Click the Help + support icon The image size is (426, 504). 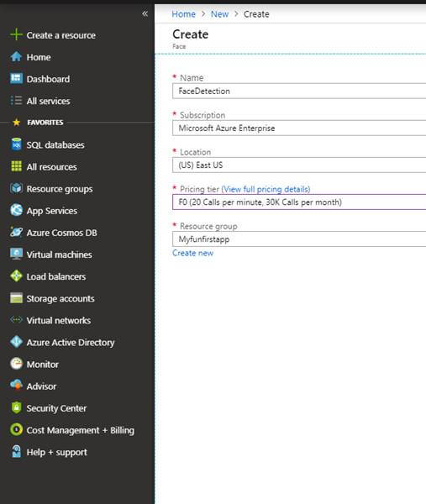click(x=16, y=451)
